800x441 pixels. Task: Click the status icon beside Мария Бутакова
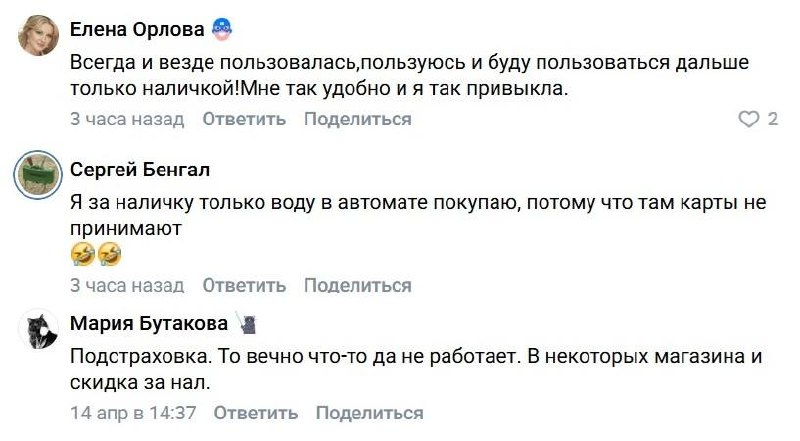coord(246,323)
